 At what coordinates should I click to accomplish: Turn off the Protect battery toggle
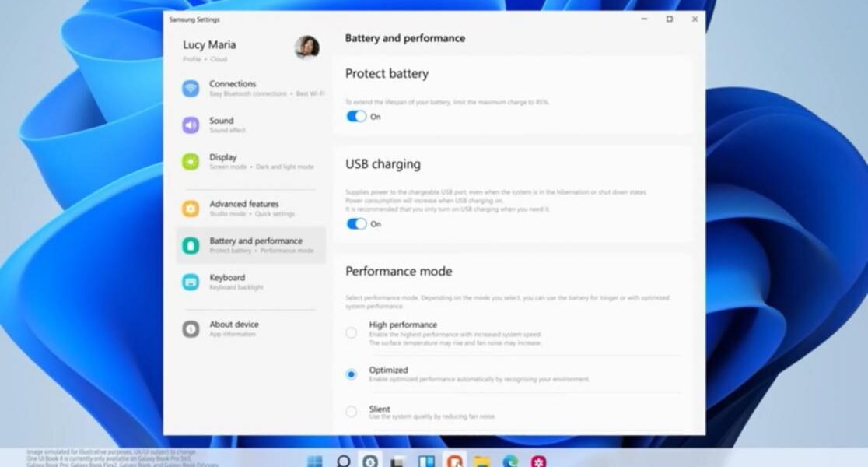(356, 116)
